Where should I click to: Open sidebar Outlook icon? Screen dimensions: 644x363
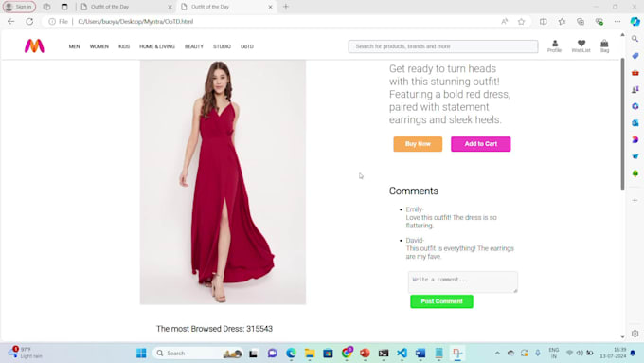pos(635,123)
